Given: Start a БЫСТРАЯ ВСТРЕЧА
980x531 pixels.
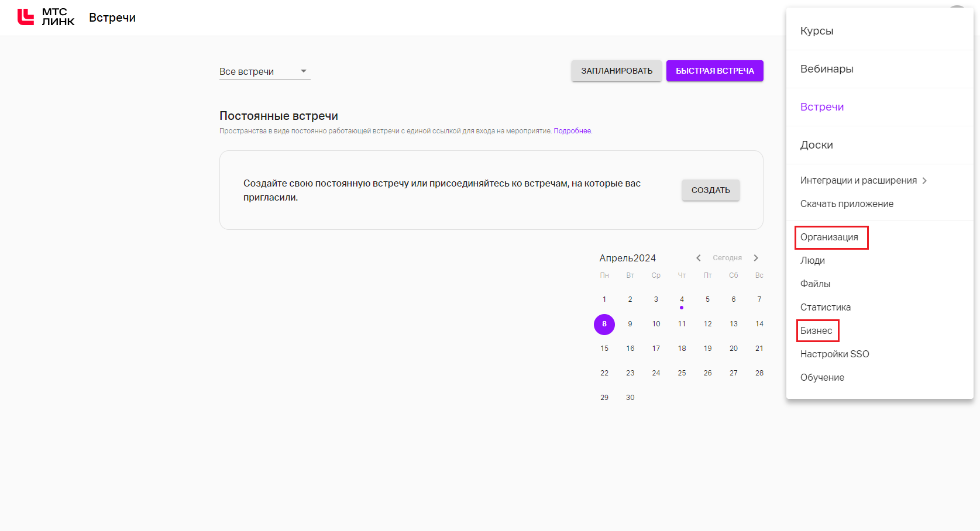Looking at the screenshot, I should tap(715, 71).
